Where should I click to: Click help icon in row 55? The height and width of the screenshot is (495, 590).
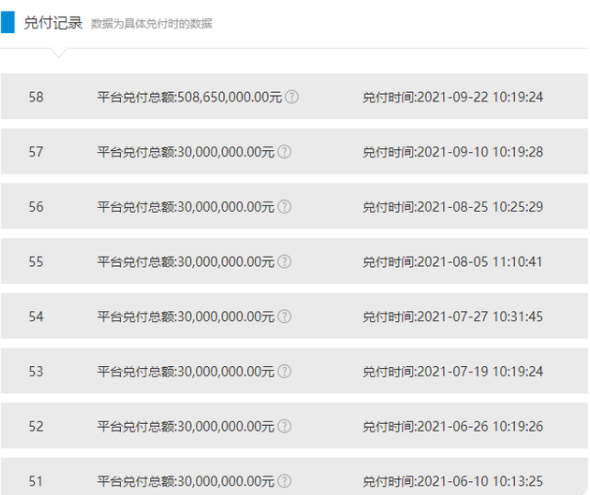coord(284,262)
